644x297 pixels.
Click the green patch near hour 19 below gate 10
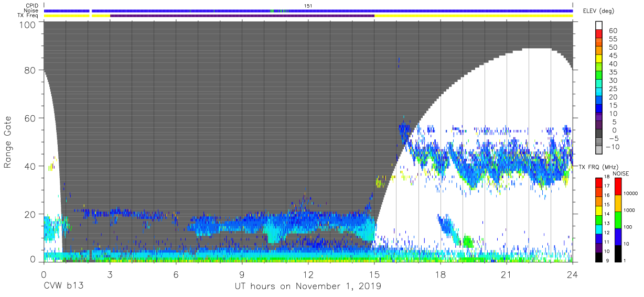click(x=467, y=241)
